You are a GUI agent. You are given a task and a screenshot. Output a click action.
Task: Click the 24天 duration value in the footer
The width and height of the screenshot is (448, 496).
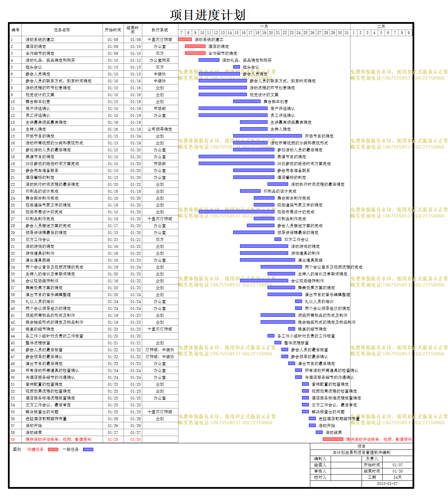tap(398, 477)
